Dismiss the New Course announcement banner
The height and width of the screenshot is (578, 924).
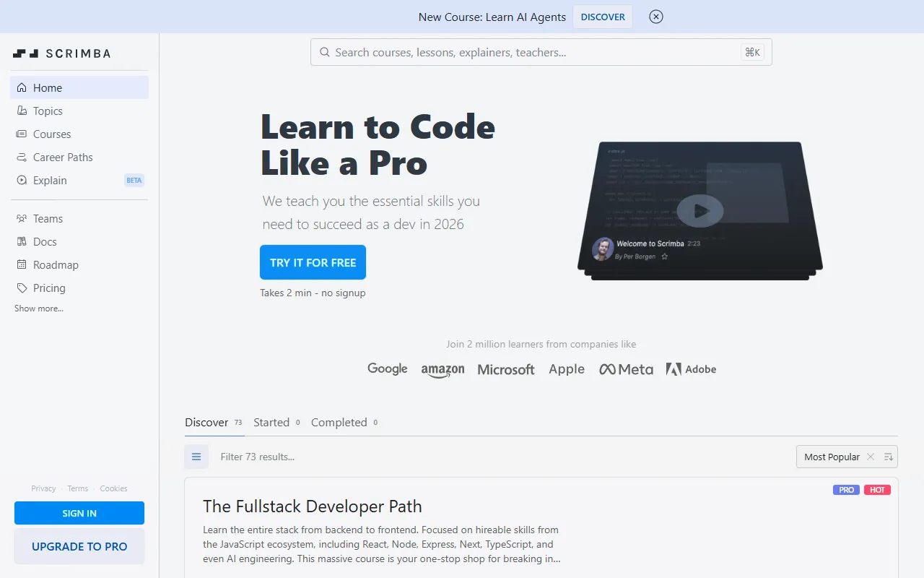656,17
